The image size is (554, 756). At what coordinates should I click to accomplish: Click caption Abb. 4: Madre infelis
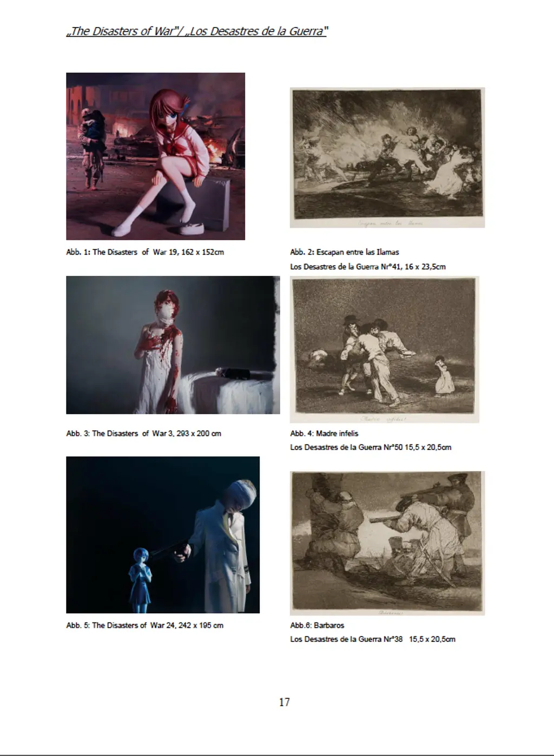click(324, 433)
